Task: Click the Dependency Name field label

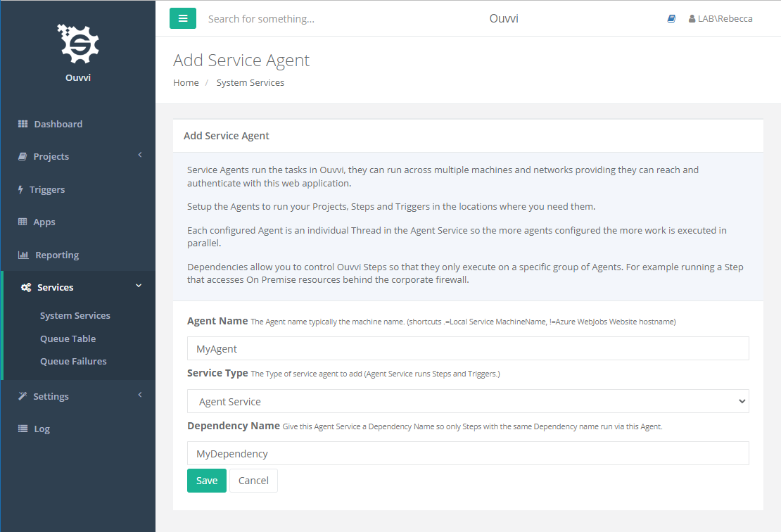Action: [234, 426]
